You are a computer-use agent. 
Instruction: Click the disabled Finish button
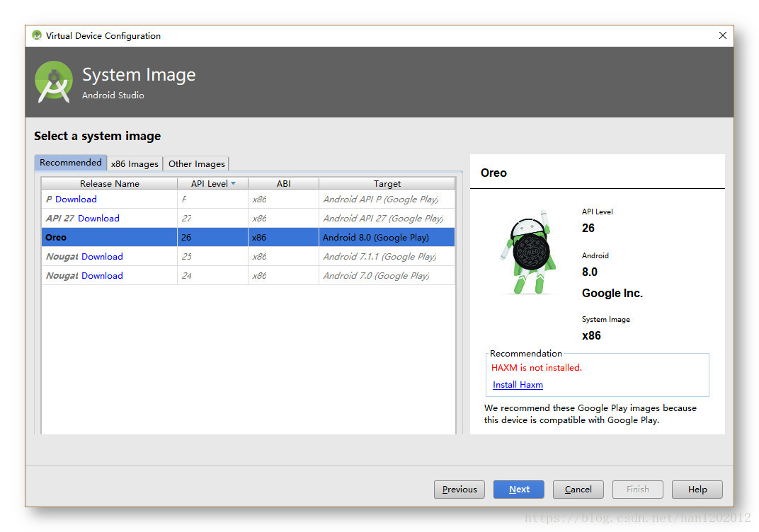coord(638,490)
